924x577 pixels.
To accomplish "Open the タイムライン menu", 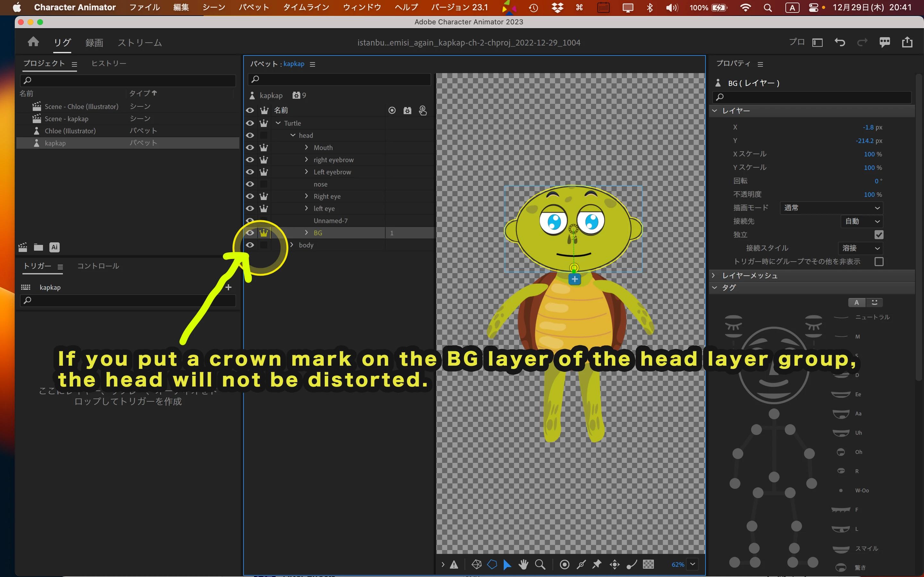I will pyautogui.click(x=306, y=7).
